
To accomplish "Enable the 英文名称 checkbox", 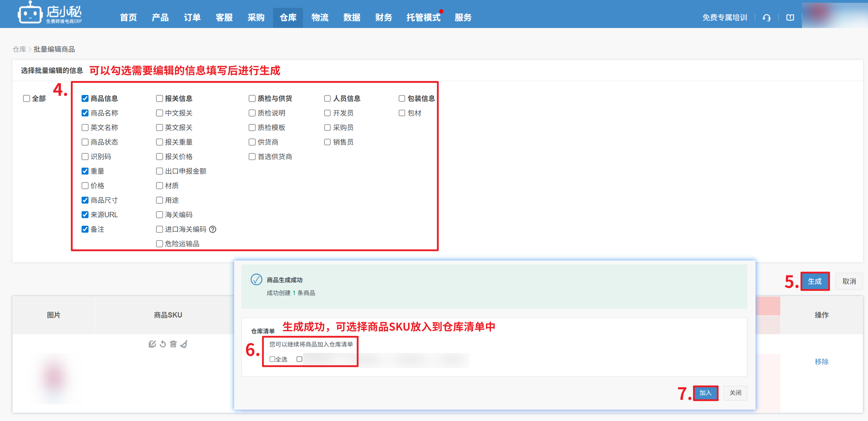I will click(x=85, y=128).
